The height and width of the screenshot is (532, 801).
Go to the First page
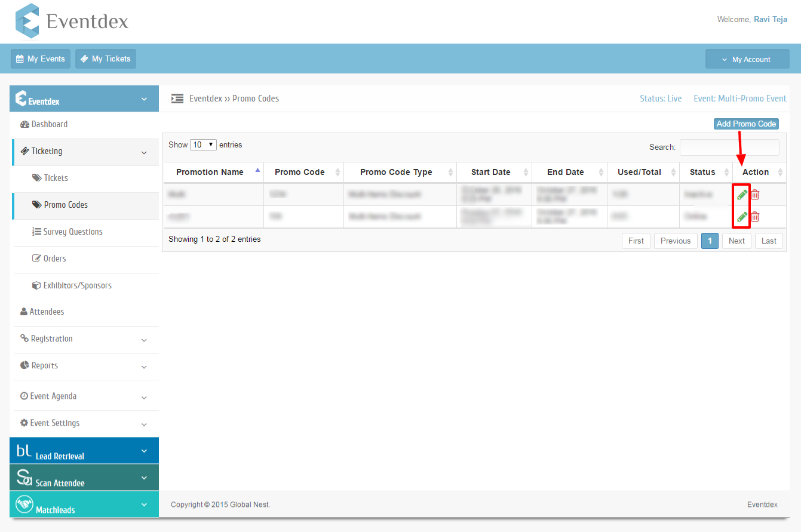(x=636, y=241)
